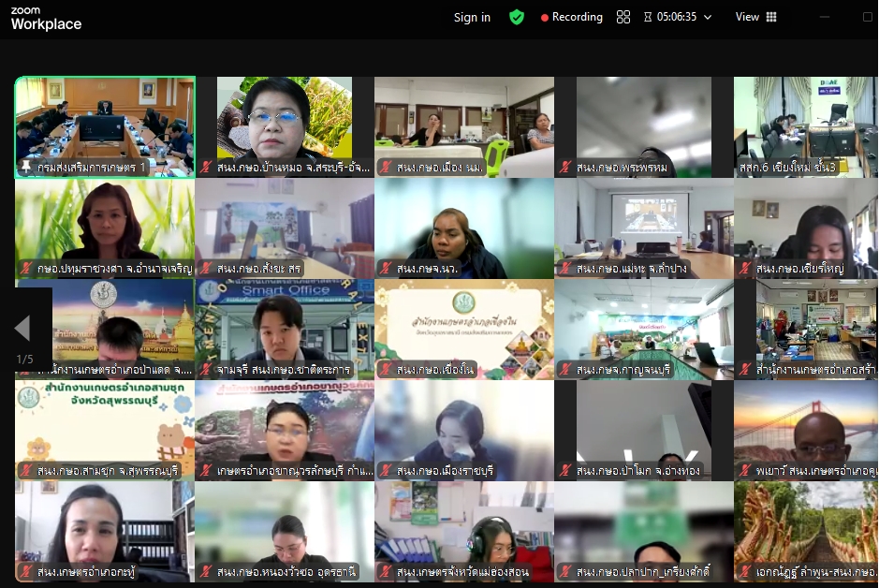The image size is (879, 588).
Task: Click the Zoom Workplace logo
Action: coord(46,19)
